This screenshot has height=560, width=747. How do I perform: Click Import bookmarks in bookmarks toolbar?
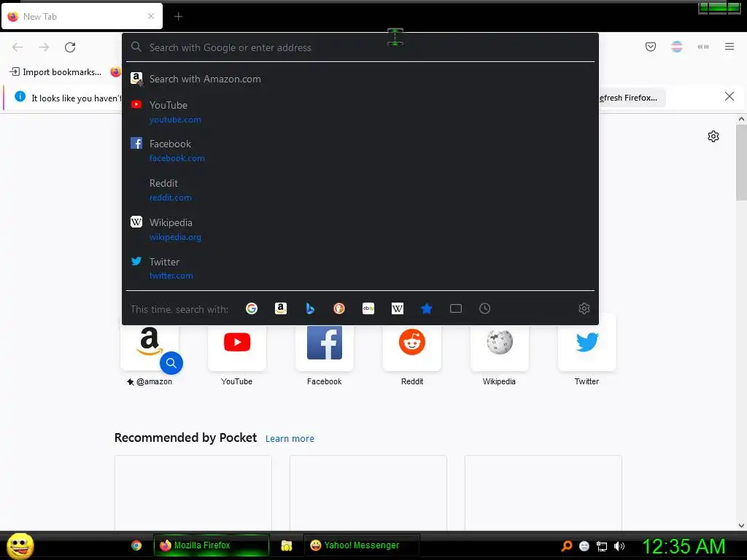55,72
